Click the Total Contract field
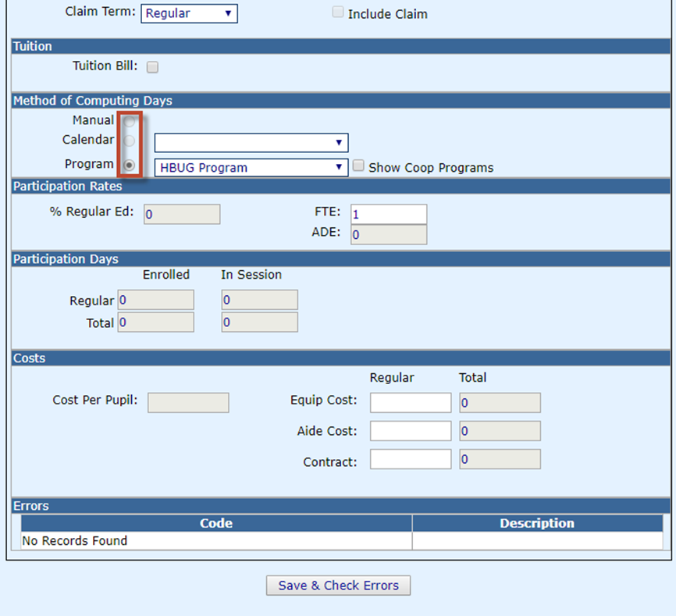The height and width of the screenshot is (616, 676). point(500,459)
